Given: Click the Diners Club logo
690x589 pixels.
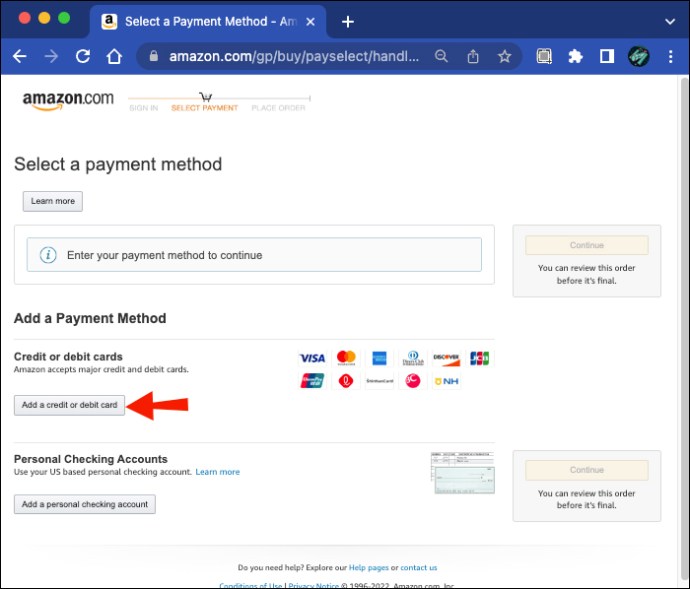Looking at the screenshot, I should [x=413, y=358].
